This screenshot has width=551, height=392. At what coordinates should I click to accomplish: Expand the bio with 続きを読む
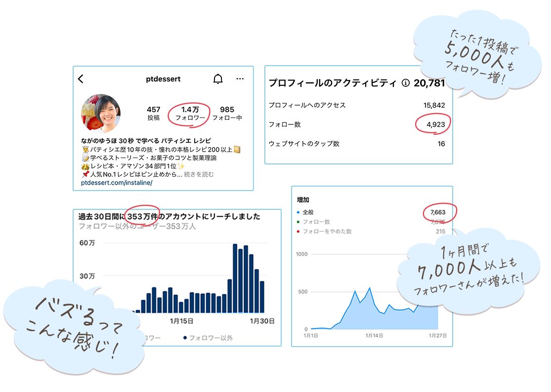pos(199,175)
